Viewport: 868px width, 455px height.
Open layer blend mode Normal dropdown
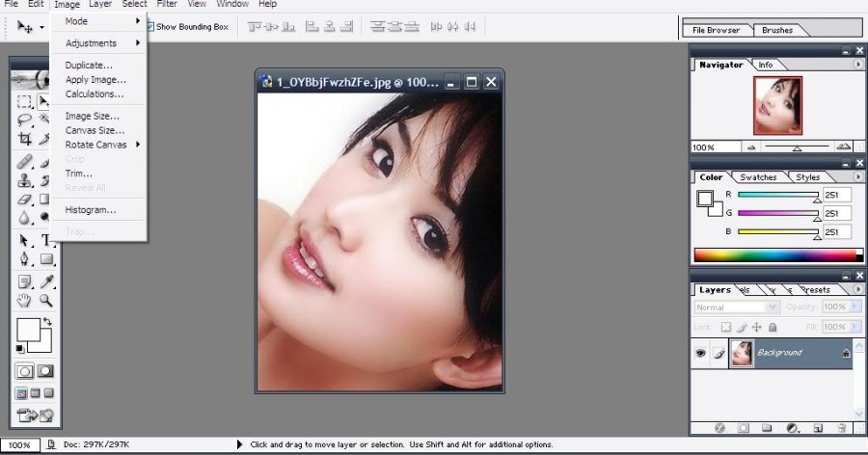[x=738, y=308]
